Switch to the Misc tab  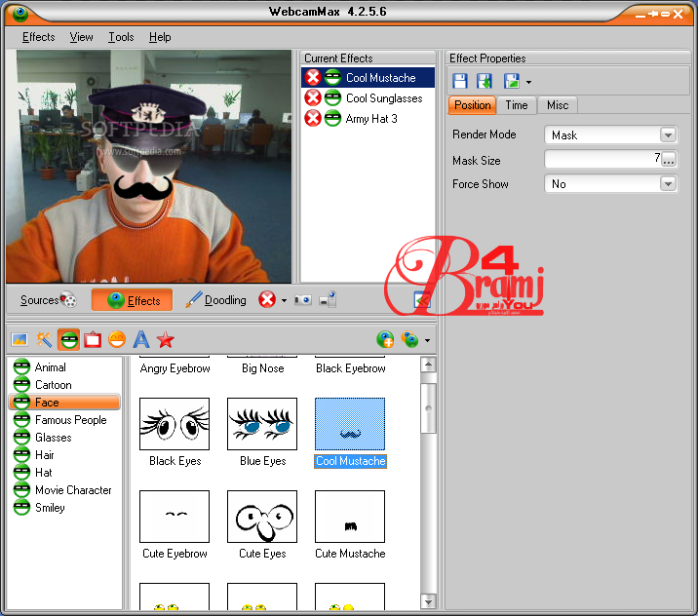(558, 105)
